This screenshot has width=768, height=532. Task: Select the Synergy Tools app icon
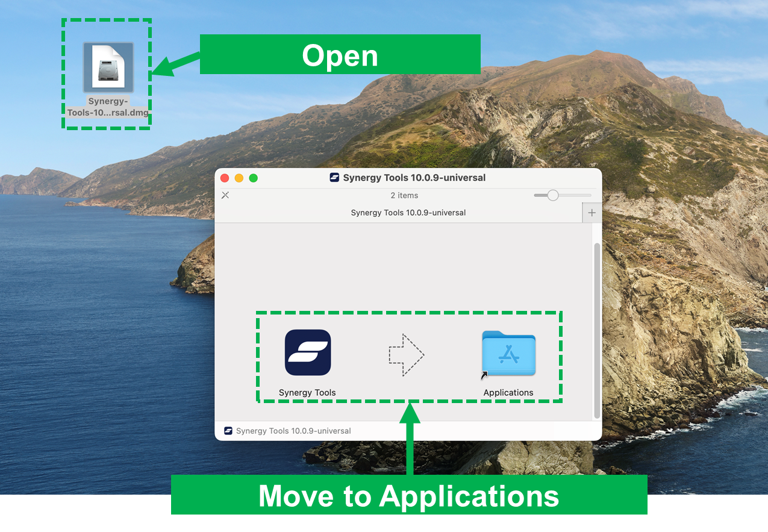tap(308, 352)
